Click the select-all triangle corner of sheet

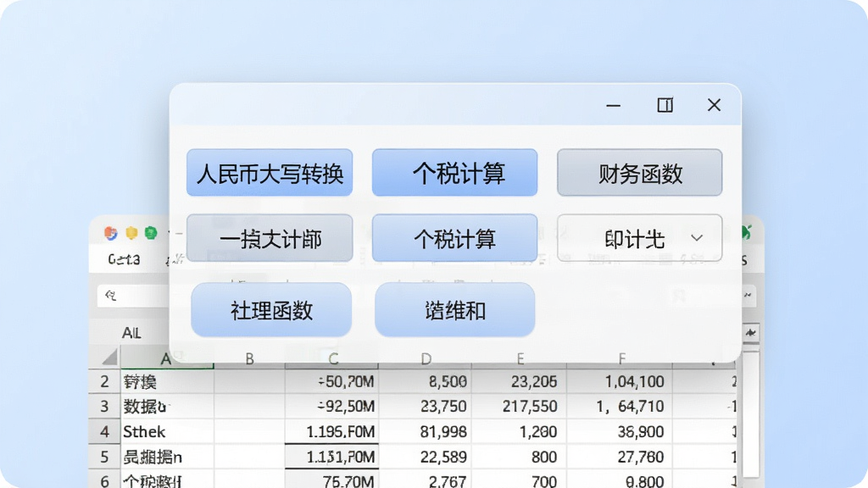pos(109,358)
